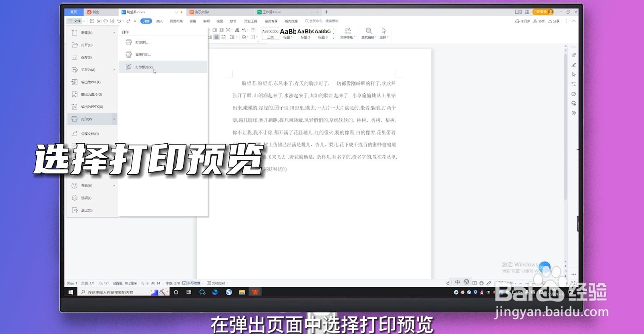
Task: Choose Export as PPTX (输出为PPTX)
Action: click(x=92, y=107)
